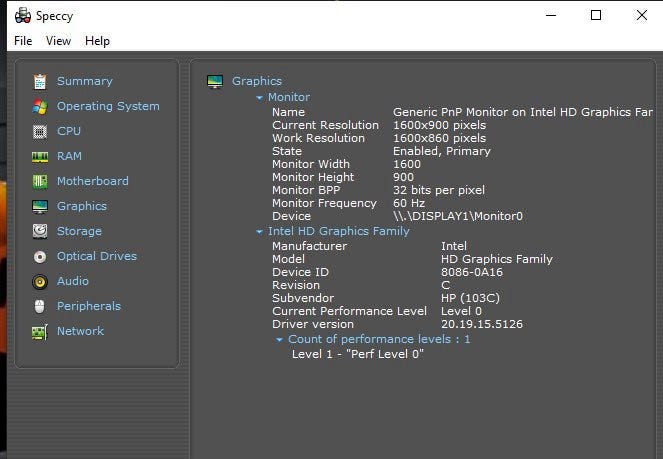663x459 pixels.
Task: Select the CPU chip icon
Action: 40,132
